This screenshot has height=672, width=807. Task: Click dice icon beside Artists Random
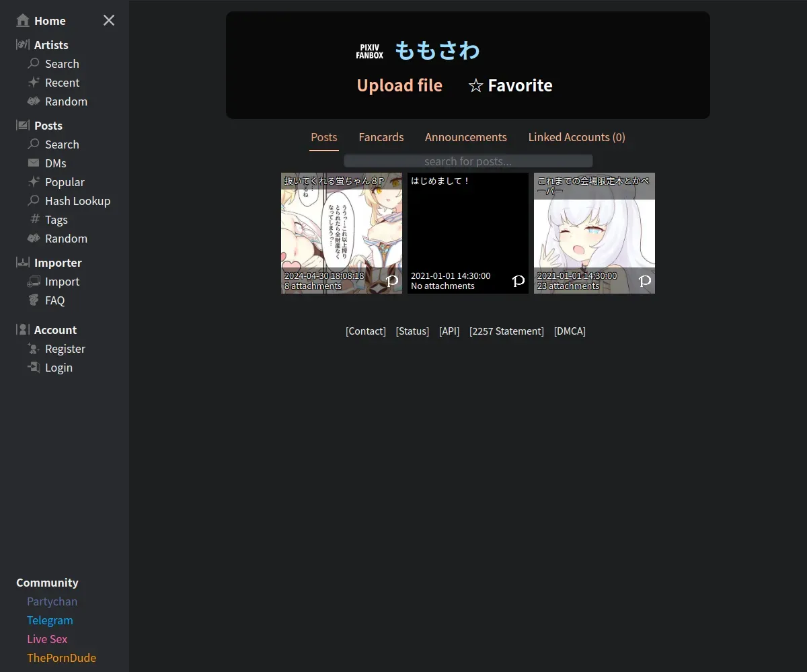34,101
